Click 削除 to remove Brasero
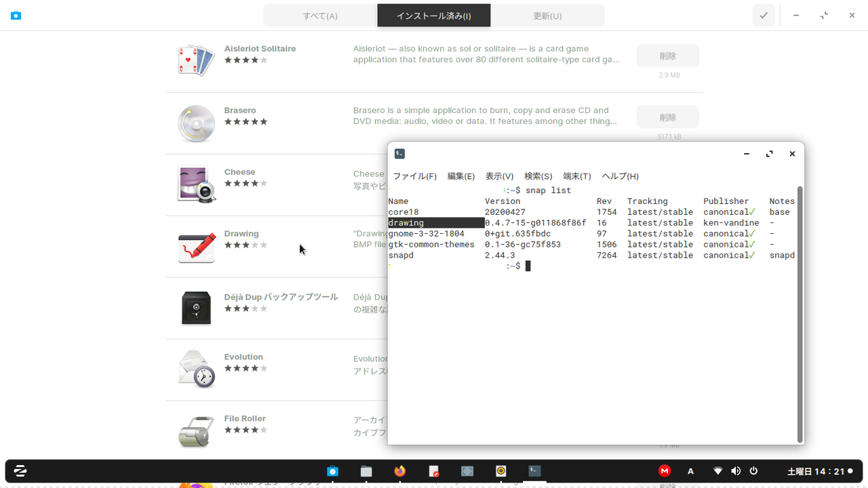 [668, 117]
